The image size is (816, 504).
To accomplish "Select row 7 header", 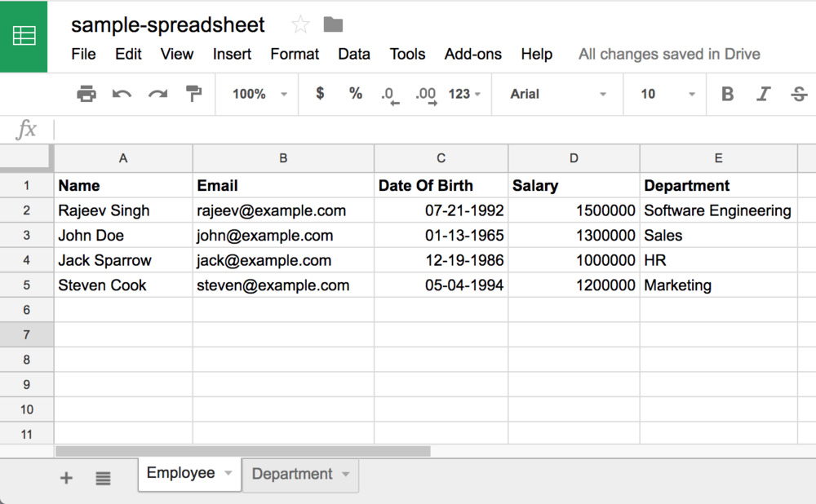I will [27, 334].
